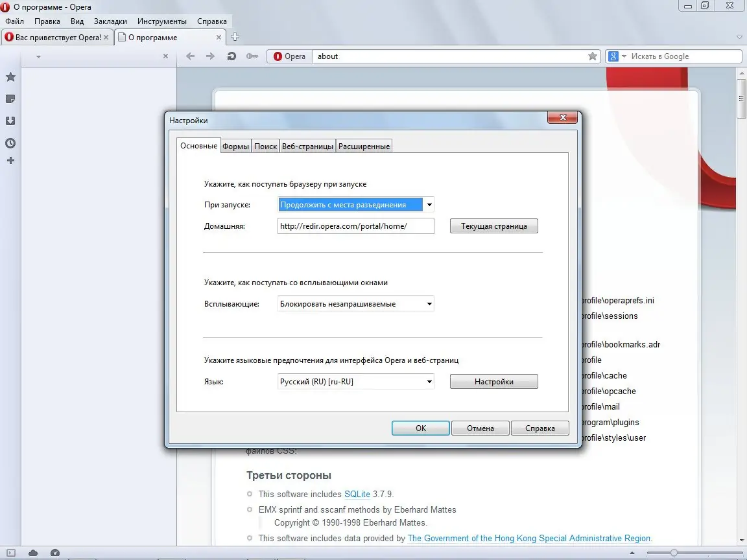The height and width of the screenshot is (560, 747).
Task: Open the 'Файл' menu
Action: 15,21
